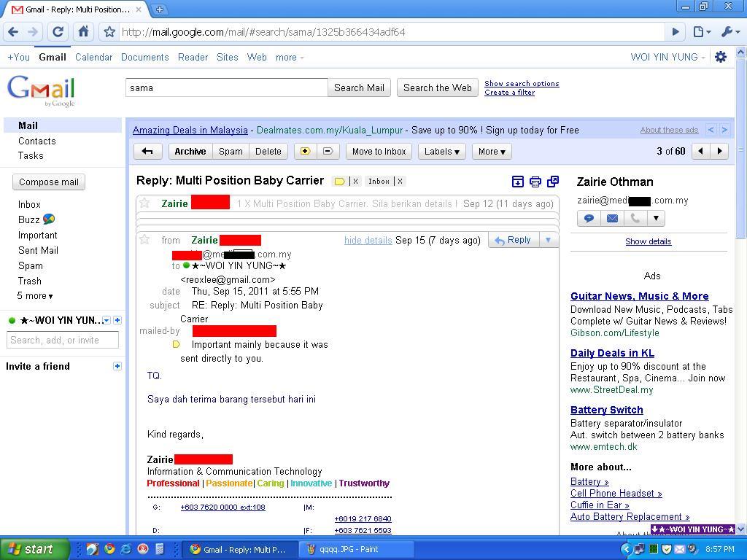Open Guitar News, Music & More ad
747x560 pixels.
[639, 296]
